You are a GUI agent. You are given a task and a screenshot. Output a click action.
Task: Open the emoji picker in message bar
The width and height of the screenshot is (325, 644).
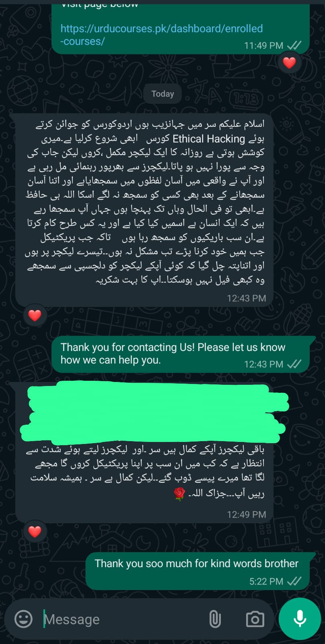23,619
